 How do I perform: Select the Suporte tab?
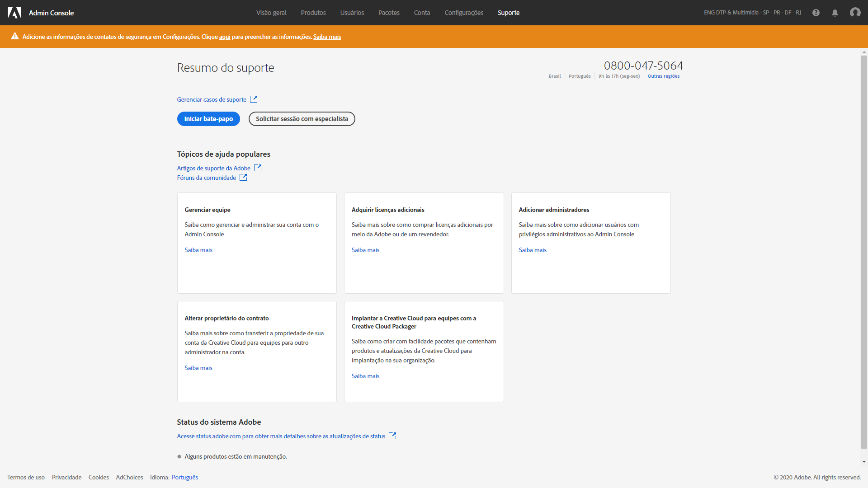tap(509, 13)
